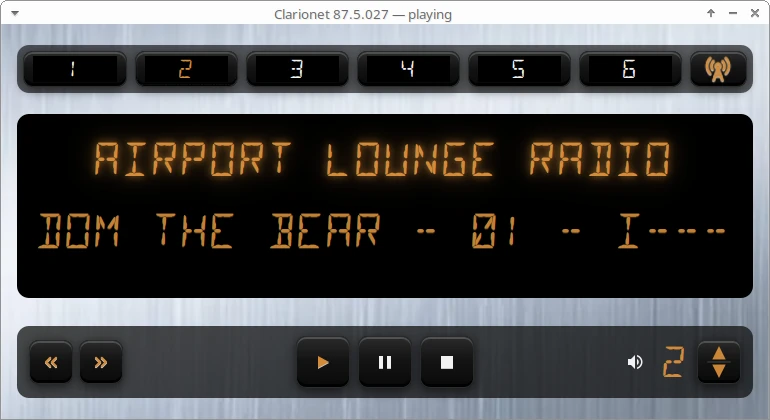Go to previous station with double-left arrows

pyautogui.click(x=51, y=363)
